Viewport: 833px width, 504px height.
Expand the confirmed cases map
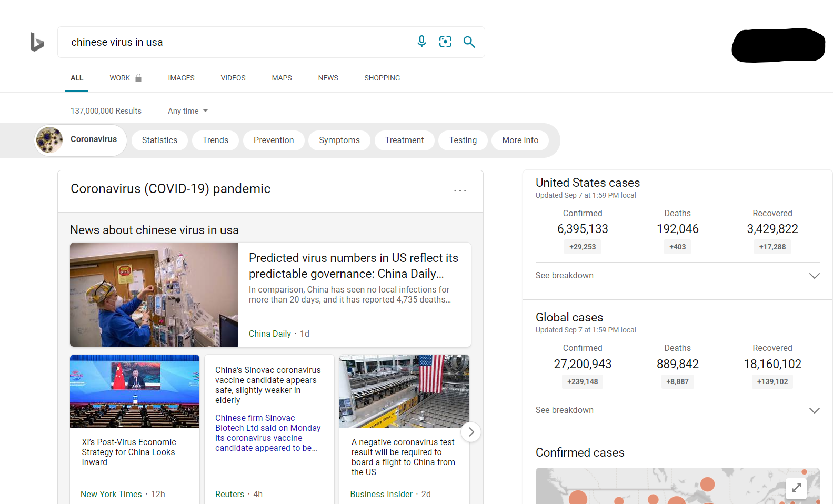click(796, 488)
